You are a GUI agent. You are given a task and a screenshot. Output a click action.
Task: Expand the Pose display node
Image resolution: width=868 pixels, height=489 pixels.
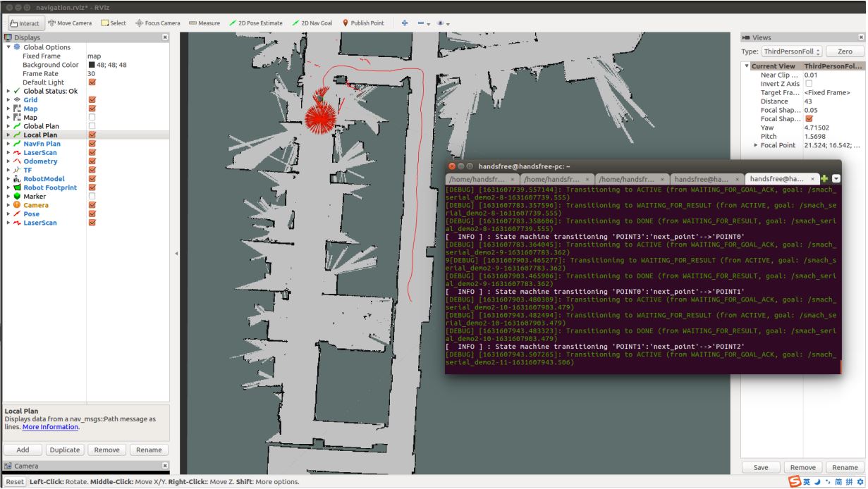click(x=8, y=213)
